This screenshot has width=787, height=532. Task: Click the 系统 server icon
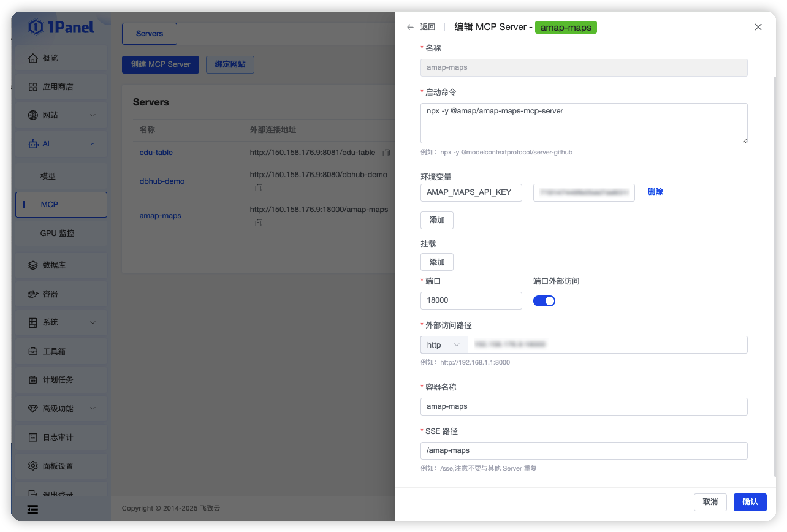coord(33,323)
